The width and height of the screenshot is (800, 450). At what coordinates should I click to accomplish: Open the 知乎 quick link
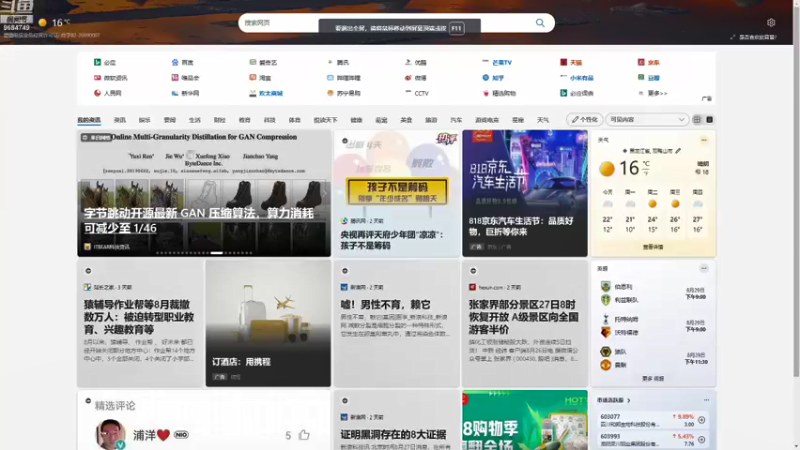pos(493,78)
